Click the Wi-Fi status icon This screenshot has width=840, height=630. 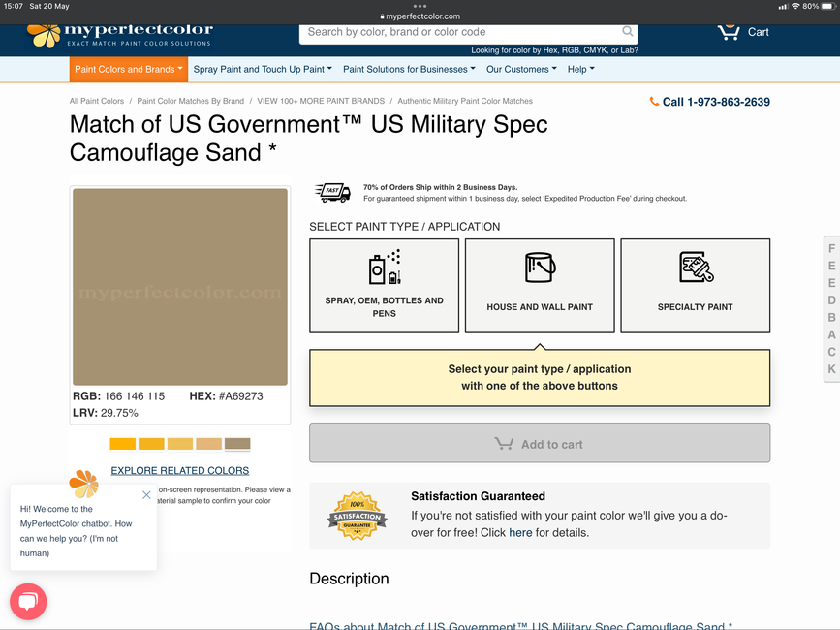click(x=795, y=6)
